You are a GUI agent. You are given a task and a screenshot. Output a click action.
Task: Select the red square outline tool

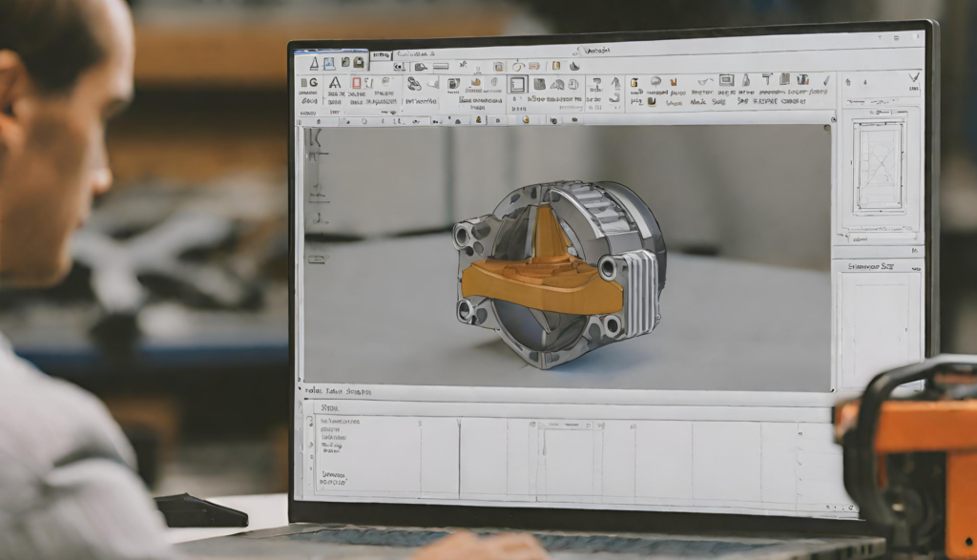coord(357,83)
